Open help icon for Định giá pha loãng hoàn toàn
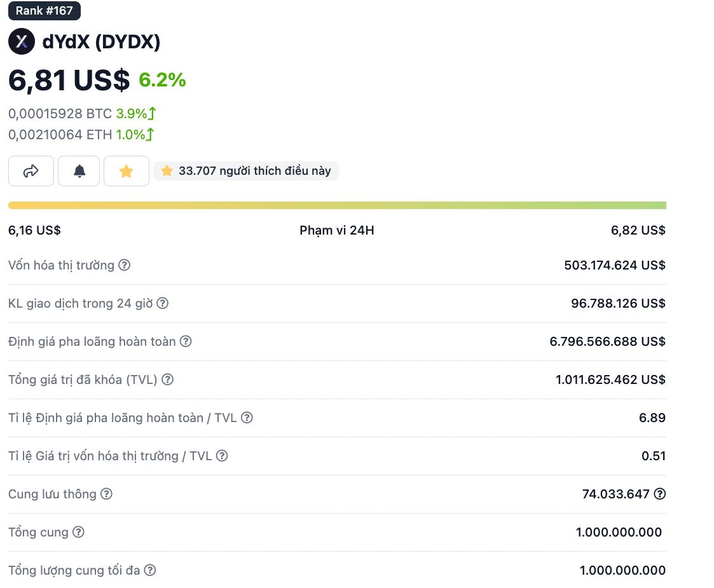714x588 pixels. 185,341
